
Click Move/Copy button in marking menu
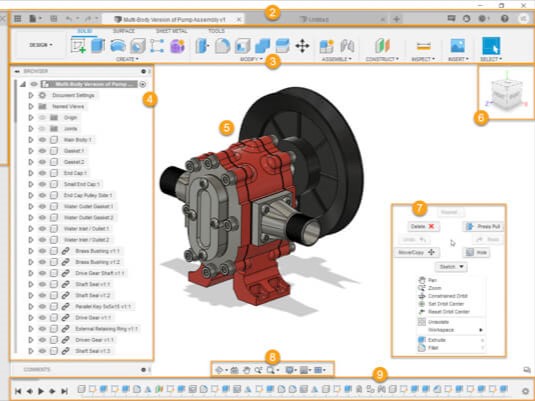click(417, 252)
